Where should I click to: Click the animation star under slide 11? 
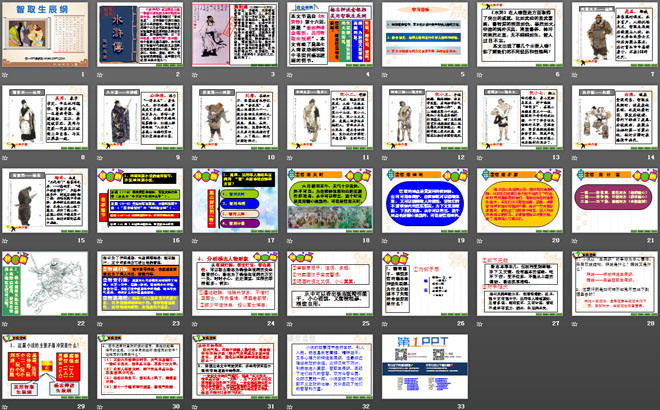click(290, 158)
